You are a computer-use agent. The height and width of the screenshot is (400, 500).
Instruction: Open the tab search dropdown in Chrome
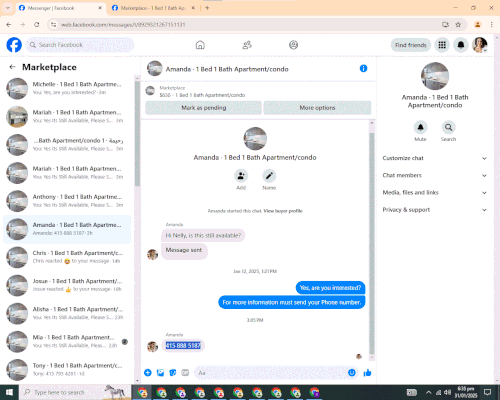pyautogui.click(x=8, y=8)
